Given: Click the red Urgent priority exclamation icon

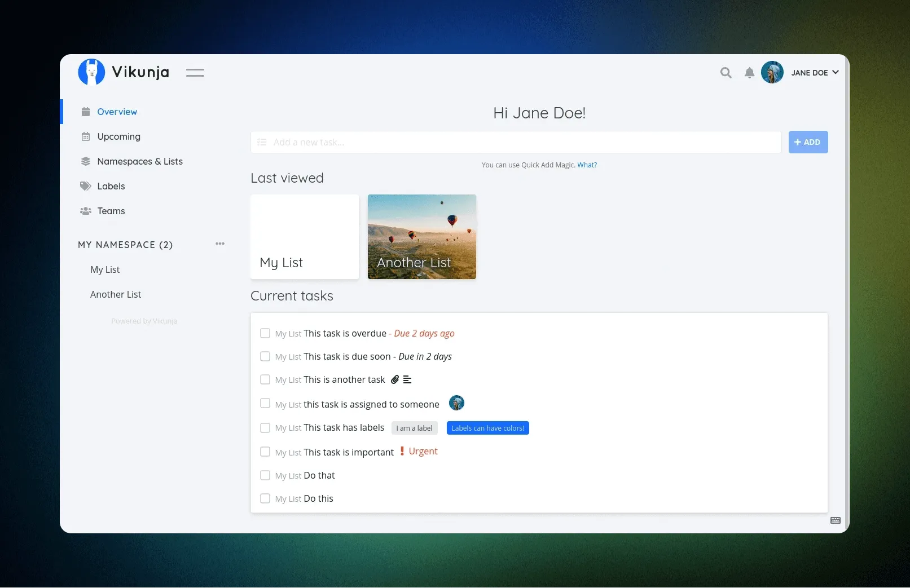Looking at the screenshot, I should pyautogui.click(x=402, y=451).
